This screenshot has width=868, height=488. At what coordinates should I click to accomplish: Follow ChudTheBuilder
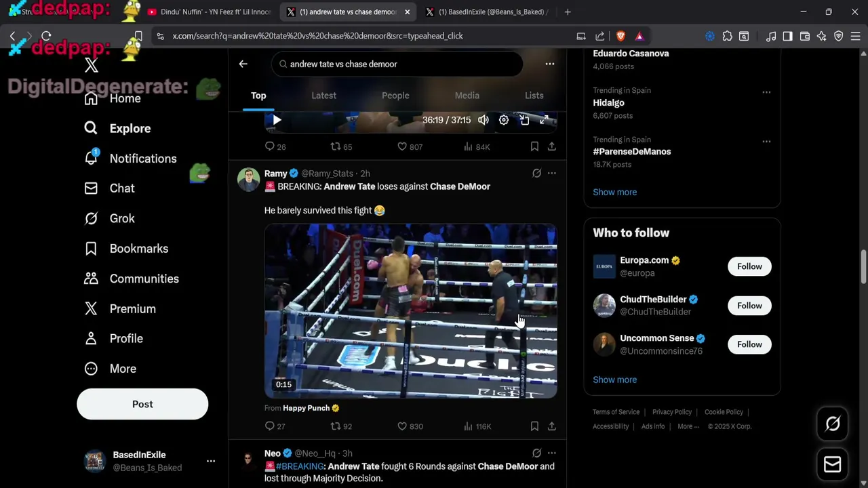749,306
